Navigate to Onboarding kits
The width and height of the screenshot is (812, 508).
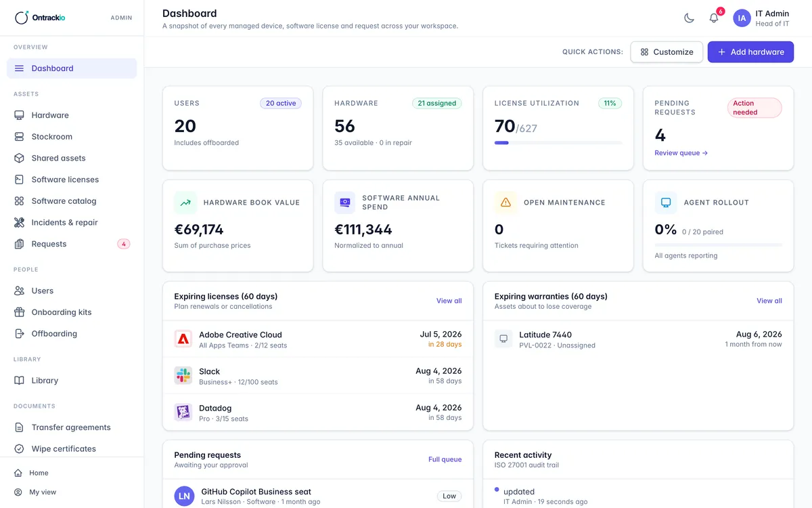[72, 312]
